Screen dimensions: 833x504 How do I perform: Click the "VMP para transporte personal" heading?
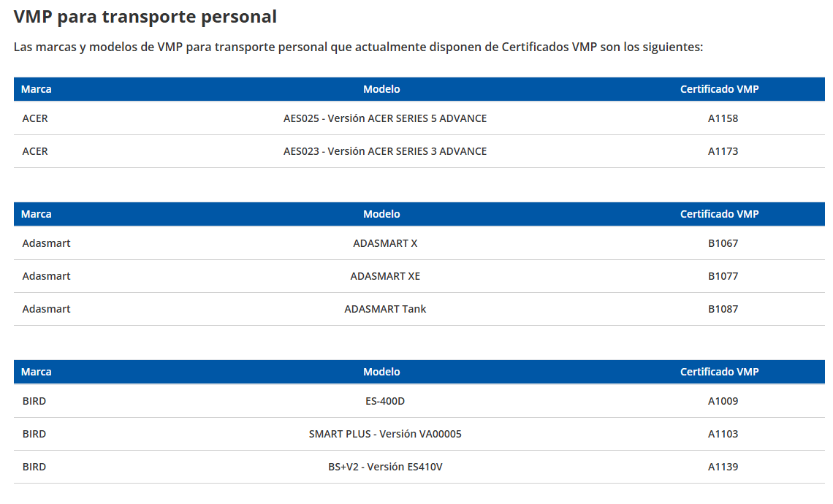[x=145, y=17]
